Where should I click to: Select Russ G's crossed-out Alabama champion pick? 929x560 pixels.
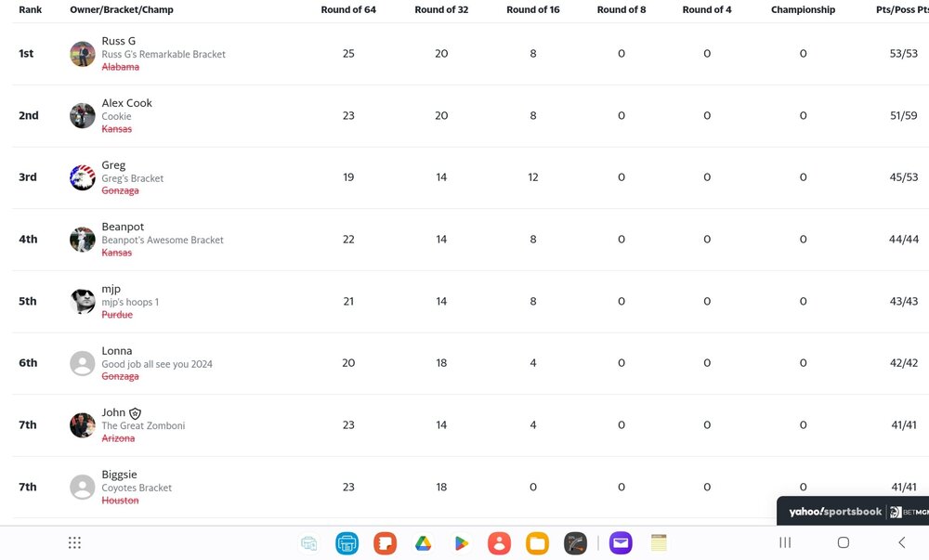pyautogui.click(x=120, y=67)
